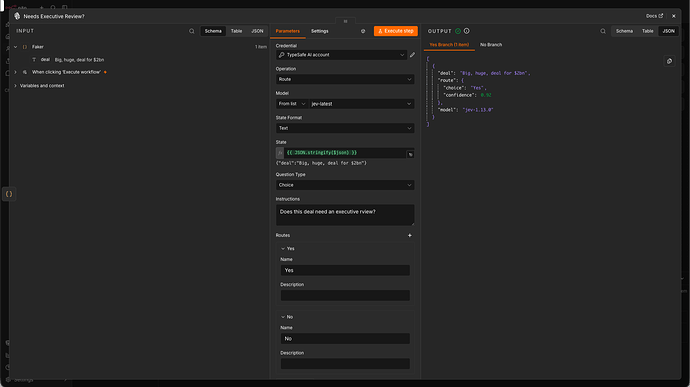Click the Instructions text area
690x387 pixels.
coord(345,215)
